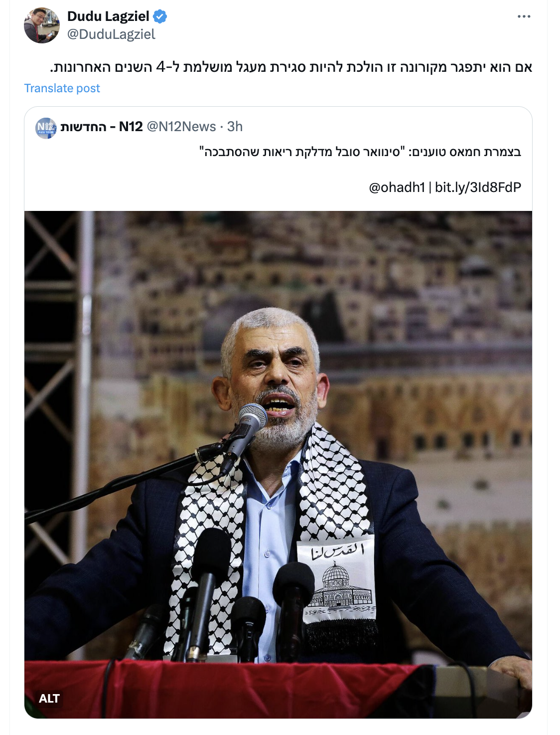Open the more options three-dot menu

point(524,16)
